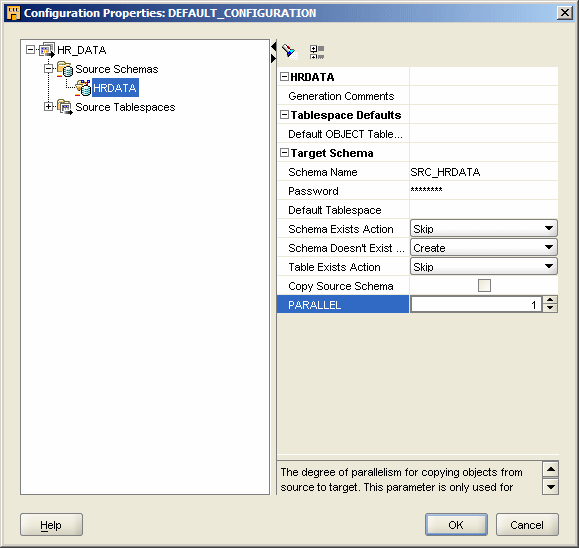Click the HR_DATA root node icon

coord(47,50)
